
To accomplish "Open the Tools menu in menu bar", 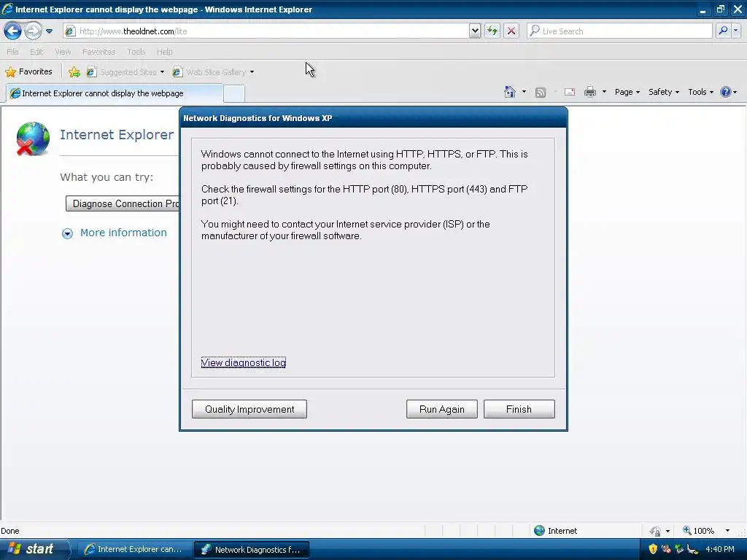I will click(136, 52).
